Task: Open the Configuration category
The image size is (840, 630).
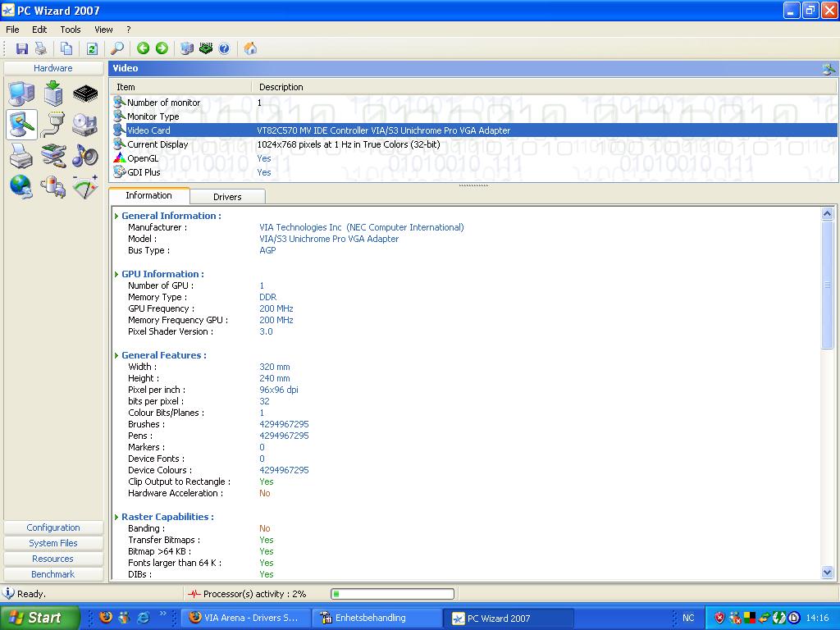Action: click(53, 527)
